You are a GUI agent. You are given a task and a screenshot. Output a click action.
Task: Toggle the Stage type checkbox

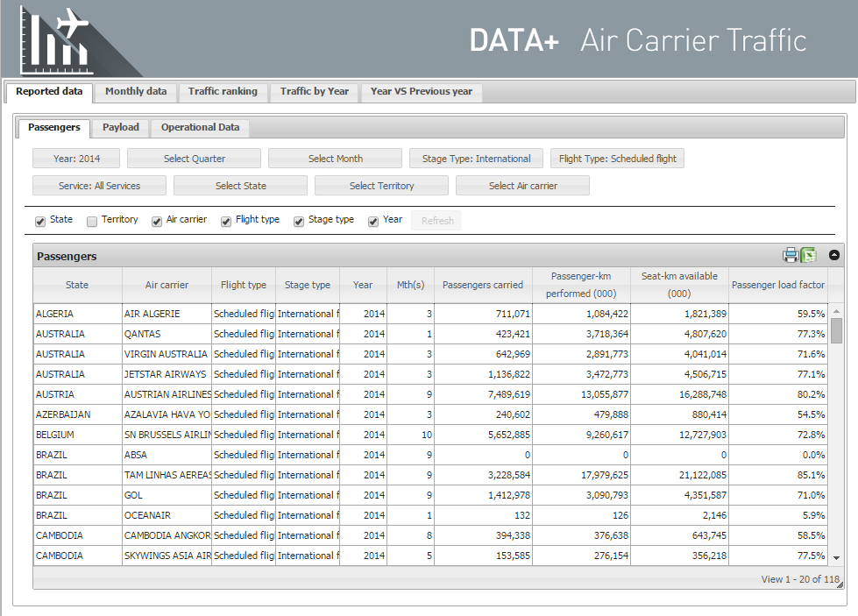pos(298,221)
